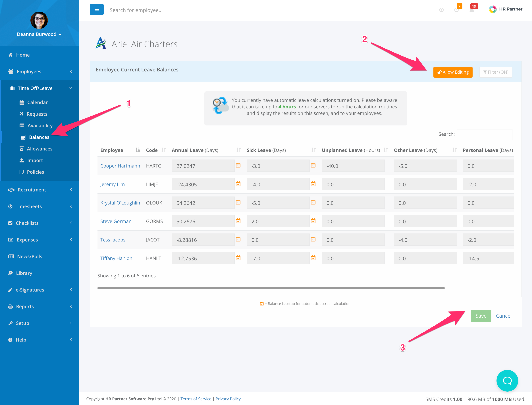Open Tiffany Hanlon's employee profile
This screenshot has height=405, width=532.
pos(116,259)
